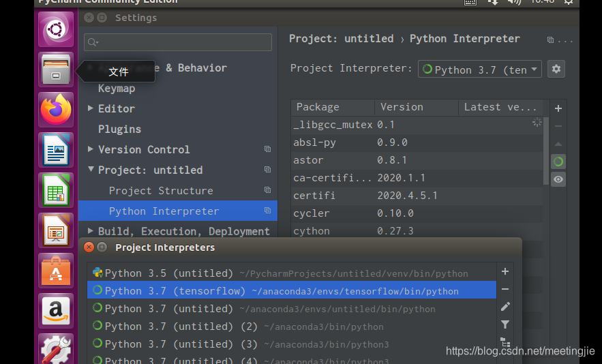This screenshot has height=364, width=602.
Task: Uninstall package with the minus icon beside table
Action: pyautogui.click(x=558, y=126)
